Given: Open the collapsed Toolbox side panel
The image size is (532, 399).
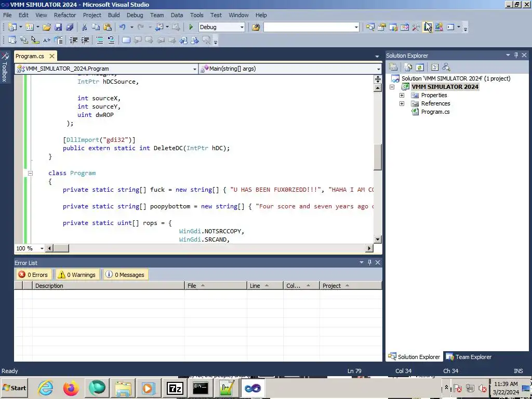Looking at the screenshot, I should tap(5, 67).
